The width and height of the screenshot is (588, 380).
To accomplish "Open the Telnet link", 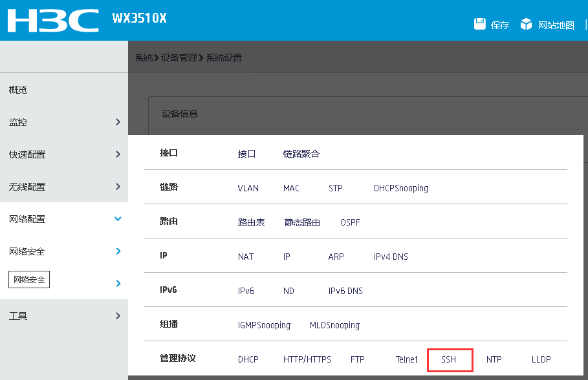I will coord(406,359).
